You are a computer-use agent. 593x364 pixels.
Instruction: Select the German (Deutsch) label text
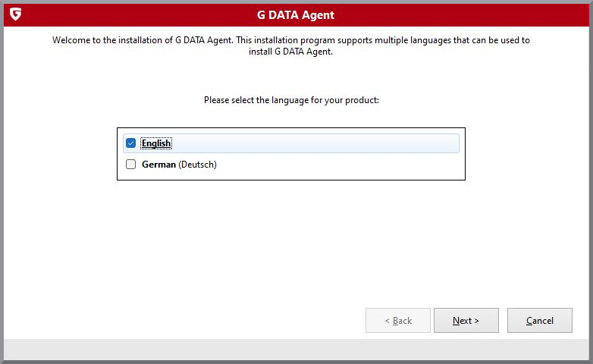click(x=179, y=165)
